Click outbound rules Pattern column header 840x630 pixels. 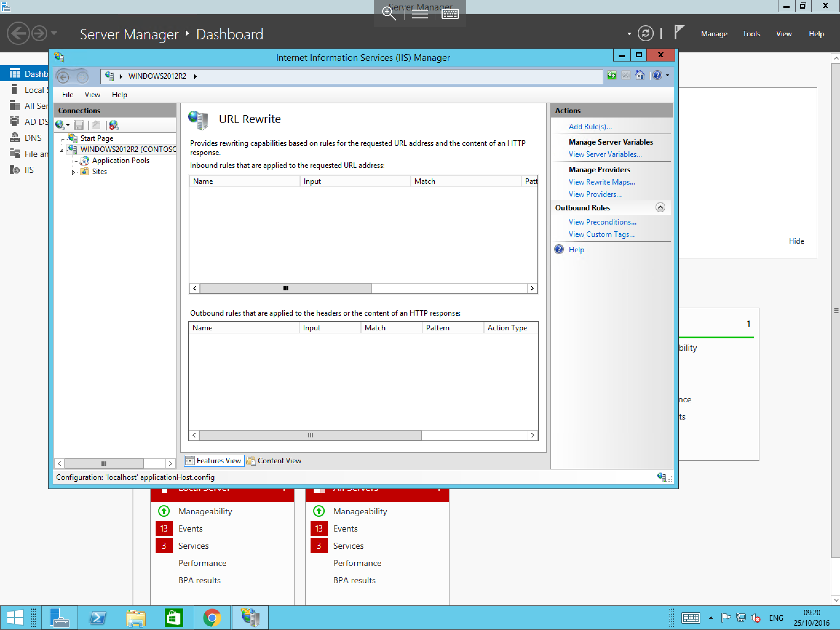pos(453,328)
